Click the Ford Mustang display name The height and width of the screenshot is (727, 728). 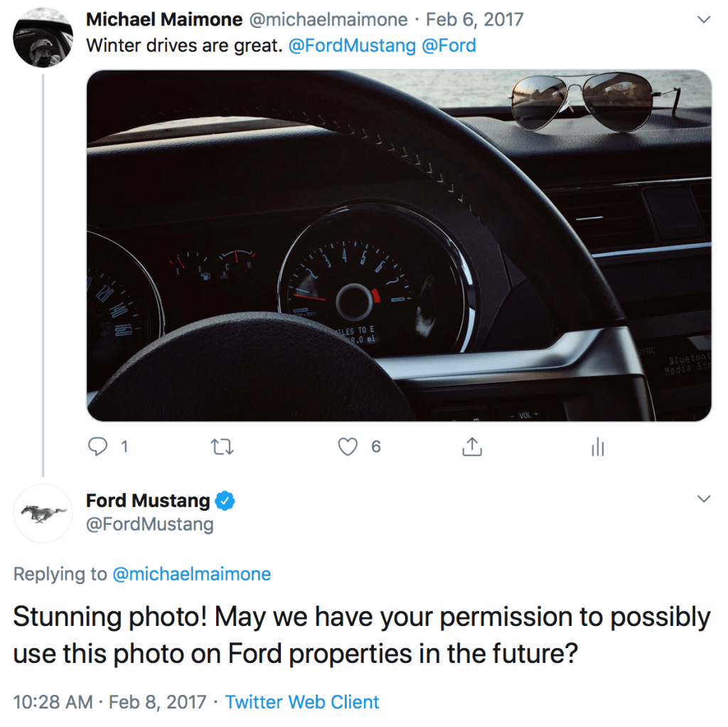coord(148,501)
